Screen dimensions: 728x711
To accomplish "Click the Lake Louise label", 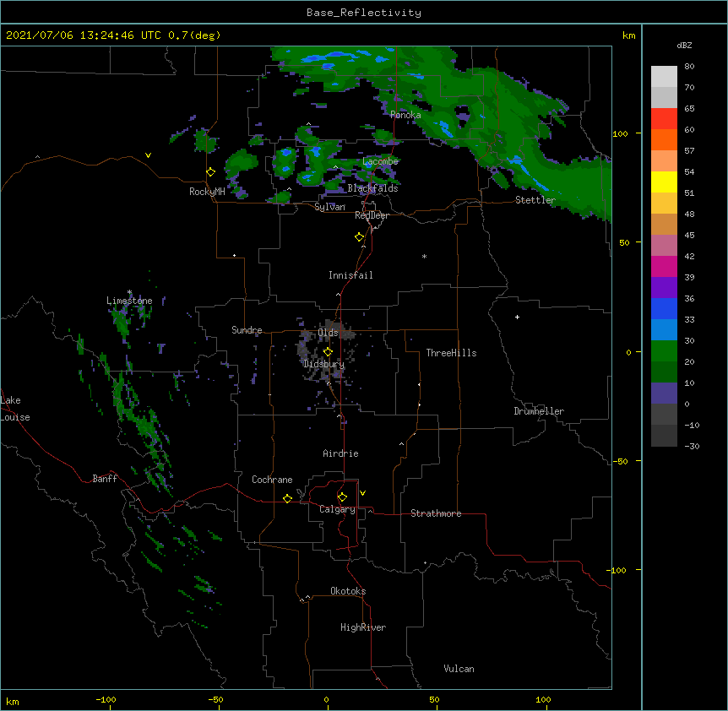I will [15, 409].
